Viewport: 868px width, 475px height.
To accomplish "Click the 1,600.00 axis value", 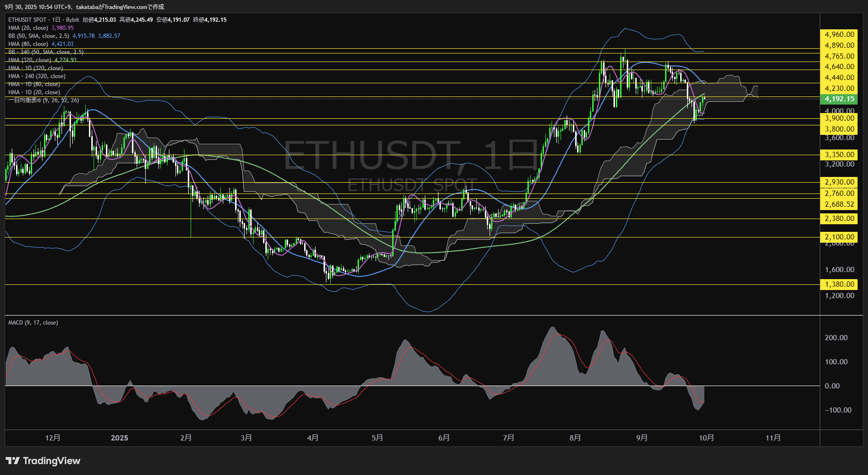I will pos(840,270).
